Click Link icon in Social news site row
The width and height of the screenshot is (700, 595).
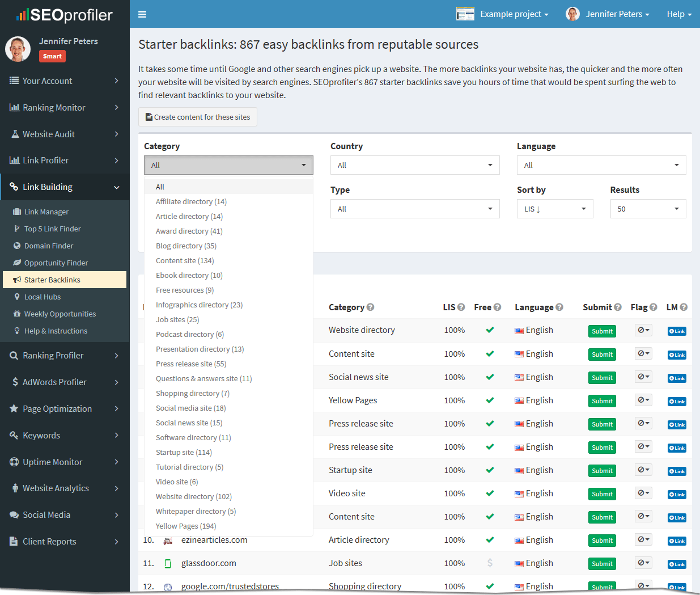(677, 378)
